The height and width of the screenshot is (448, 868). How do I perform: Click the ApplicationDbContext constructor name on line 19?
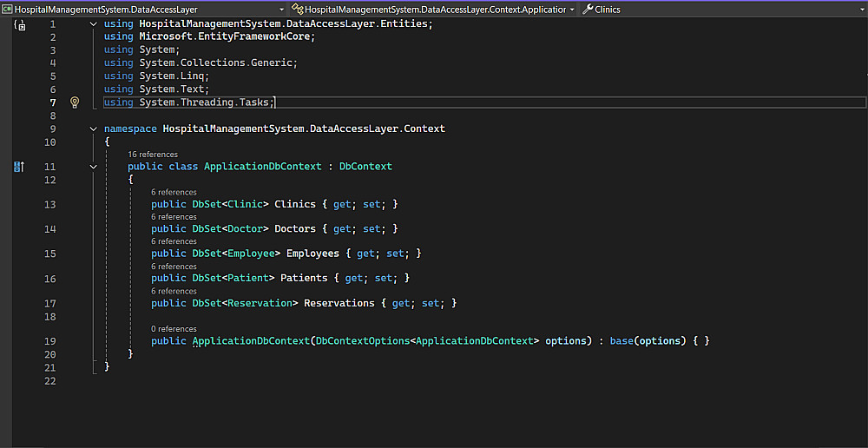[x=251, y=341]
